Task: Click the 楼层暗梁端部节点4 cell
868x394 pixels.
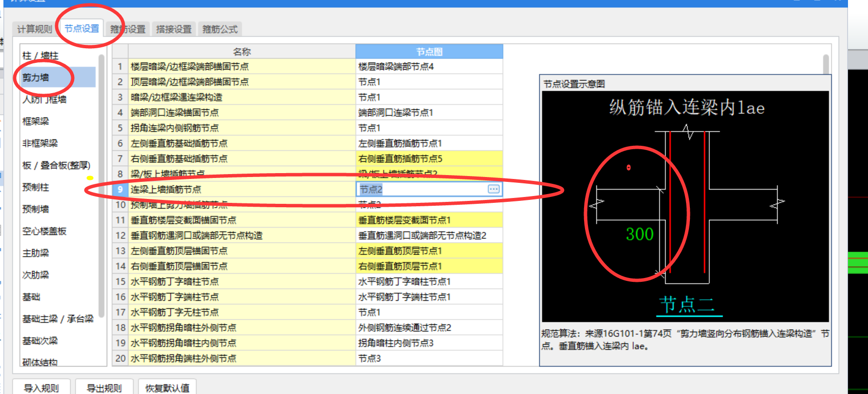Action: pos(429,66)
